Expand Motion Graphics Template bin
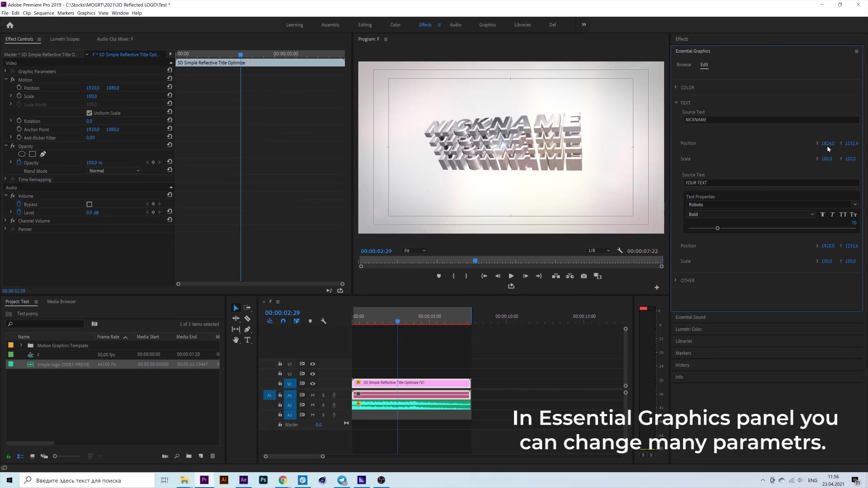Screen dimensions: 868x488 pyautogui.click(x=21, y=345)
